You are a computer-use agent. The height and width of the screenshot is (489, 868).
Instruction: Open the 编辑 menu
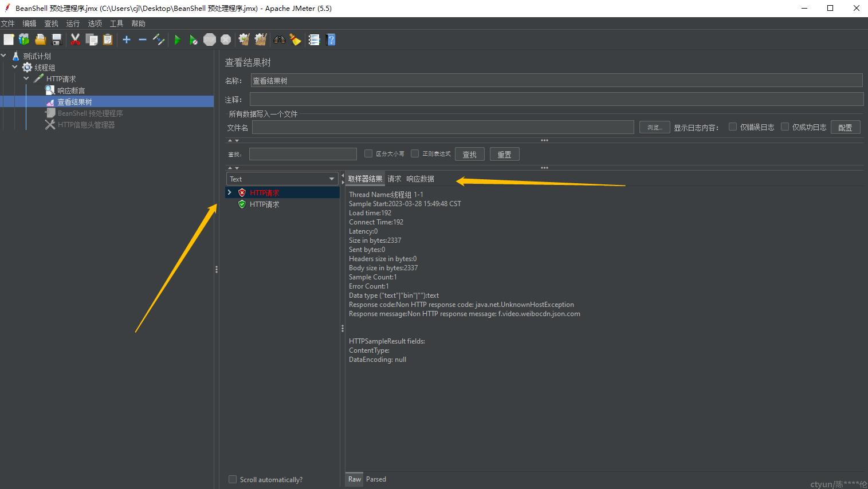29,23
